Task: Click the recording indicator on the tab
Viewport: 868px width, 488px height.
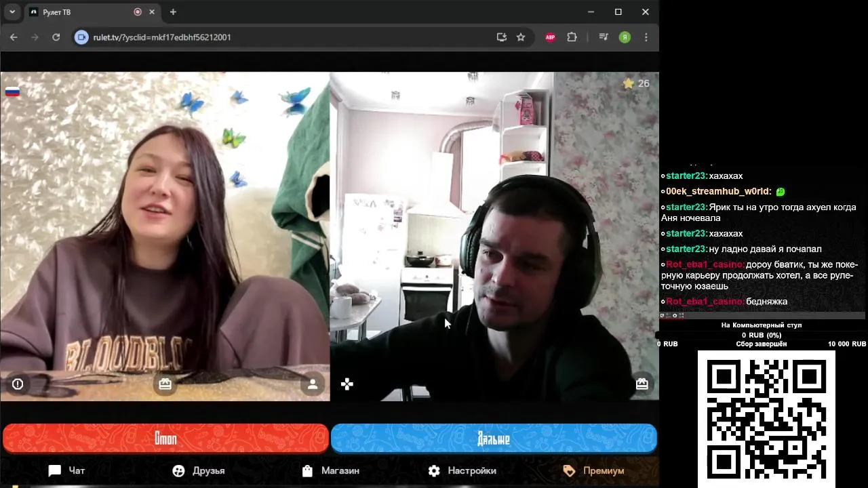Action: tap(138, 12)
